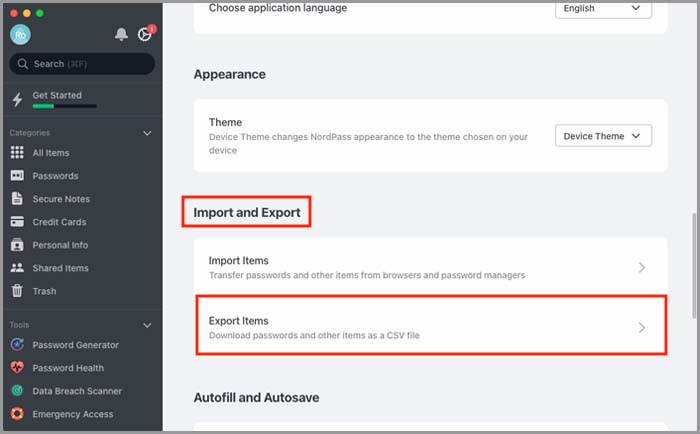Open the Data Breach Scanner icon
Image resolution: width=700 pixels, height=434 pixels.
[x=17, y=391]
